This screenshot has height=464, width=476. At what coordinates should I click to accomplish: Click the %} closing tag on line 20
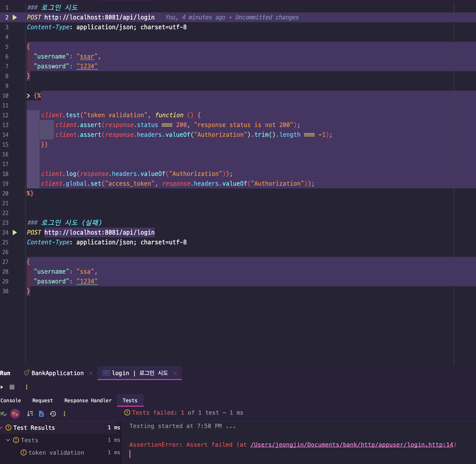30,193
